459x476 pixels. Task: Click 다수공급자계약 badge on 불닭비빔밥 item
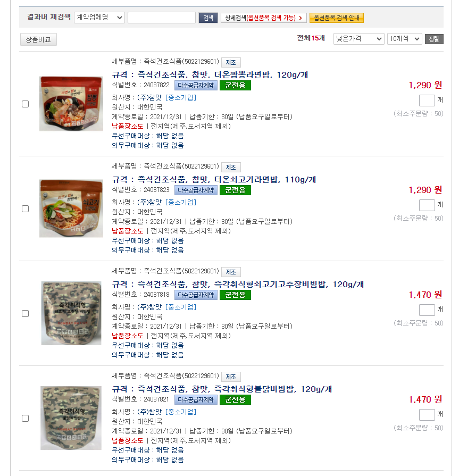(196, 399)
